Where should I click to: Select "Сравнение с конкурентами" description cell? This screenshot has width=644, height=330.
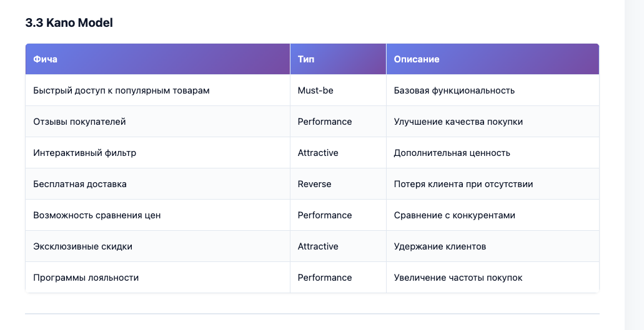click(492, 215)
